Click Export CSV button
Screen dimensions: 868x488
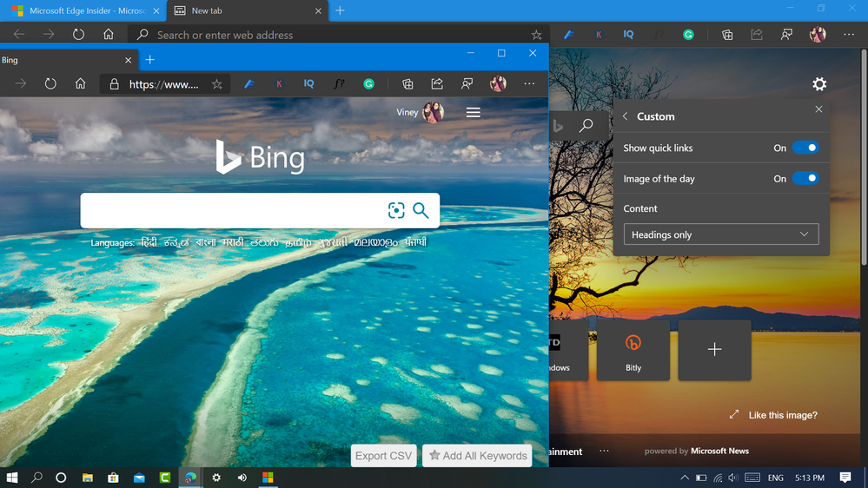pos(384,456)
